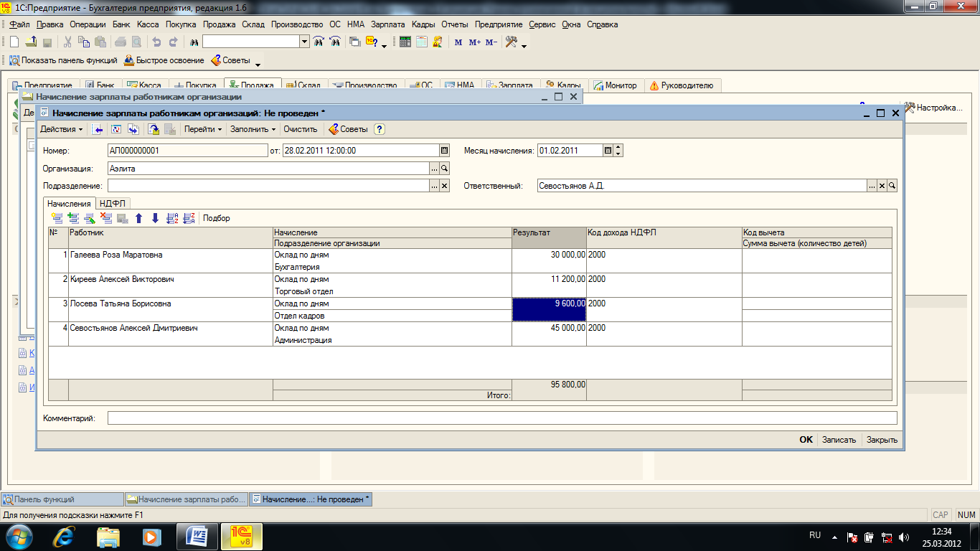Open the Операции menu
Viewport: 980px width, 551px height.
pos(88,24)
